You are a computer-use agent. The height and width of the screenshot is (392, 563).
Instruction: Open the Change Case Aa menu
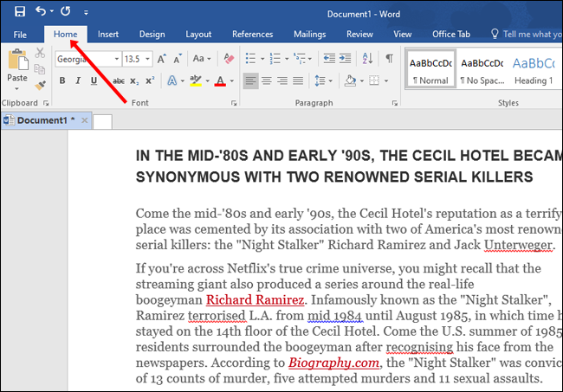202,59
